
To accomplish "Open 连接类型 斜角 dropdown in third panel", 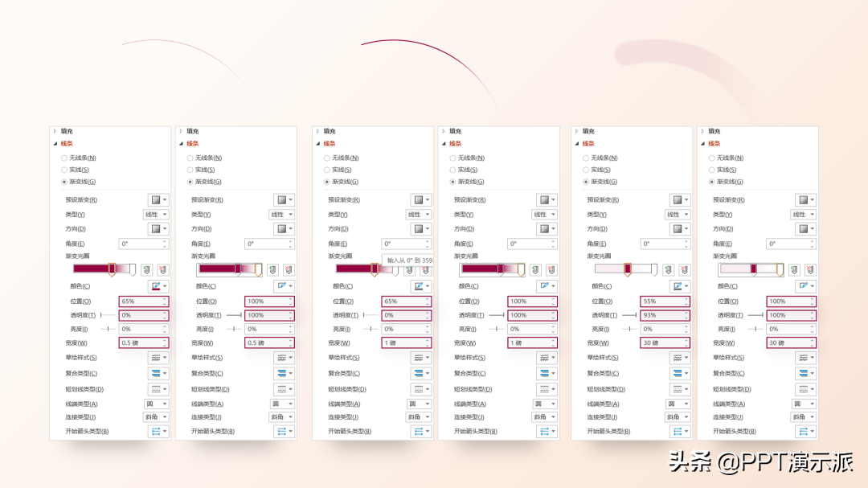I will [x=419, y=417].
